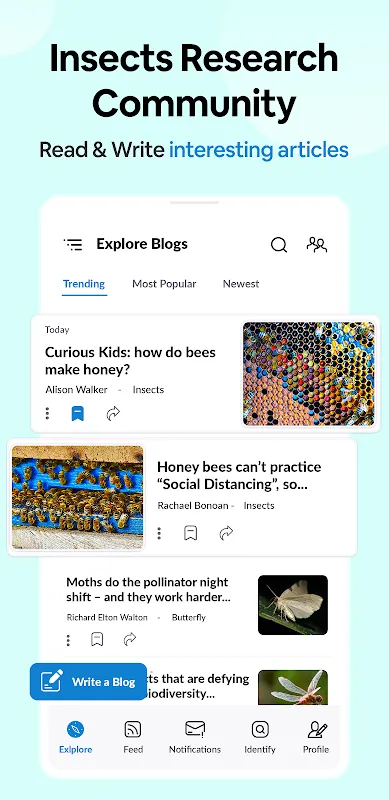This screenshot has width=389, height=800.
Task: Open three-dot menu for Honey bees article
Action: point(159,533)
